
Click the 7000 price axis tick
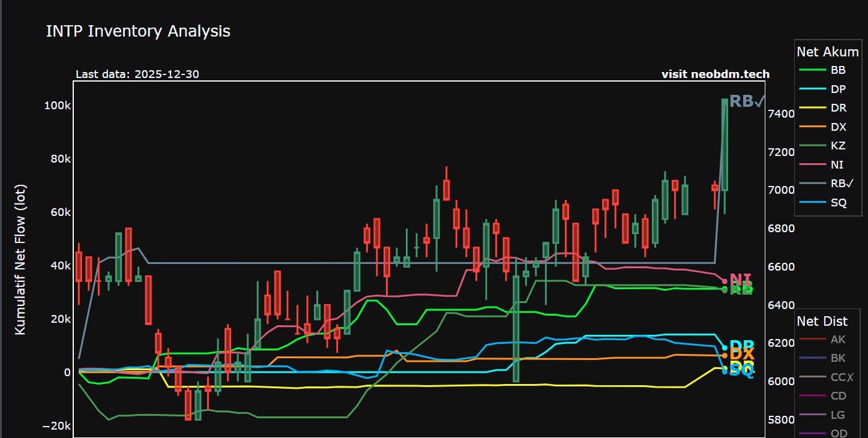point(782,190)
